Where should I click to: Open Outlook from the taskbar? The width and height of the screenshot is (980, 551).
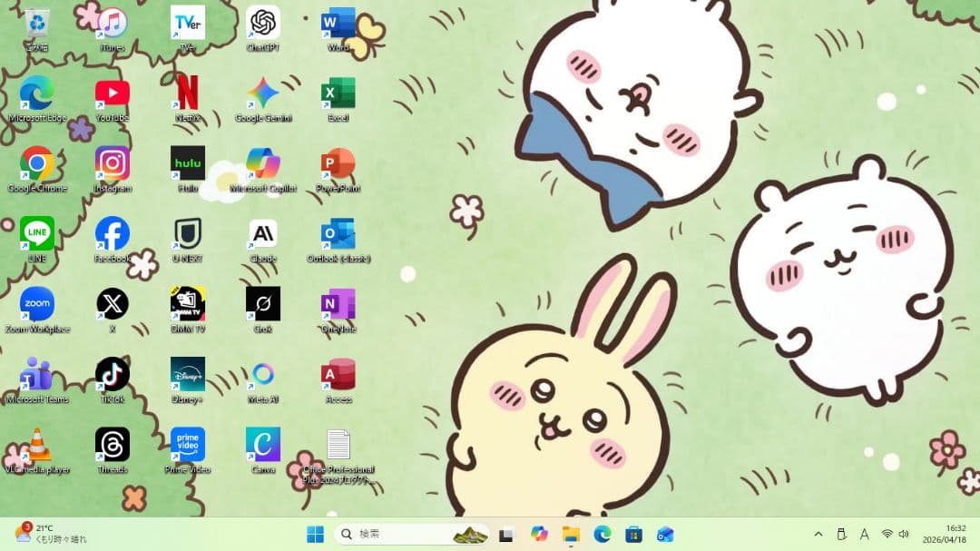(665, 534)
